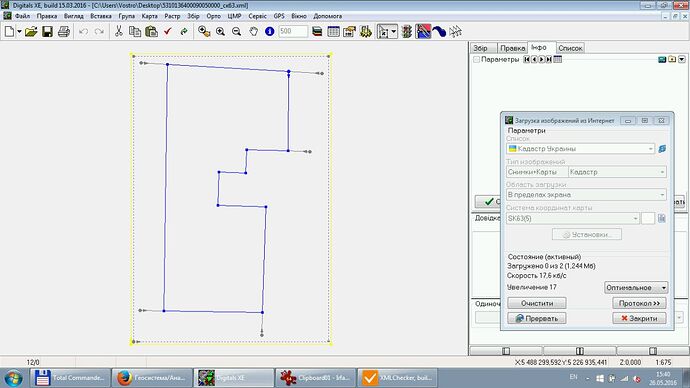Open the Карта menu
This screenshot has height=388, width=690.
[x=150, y=16]
